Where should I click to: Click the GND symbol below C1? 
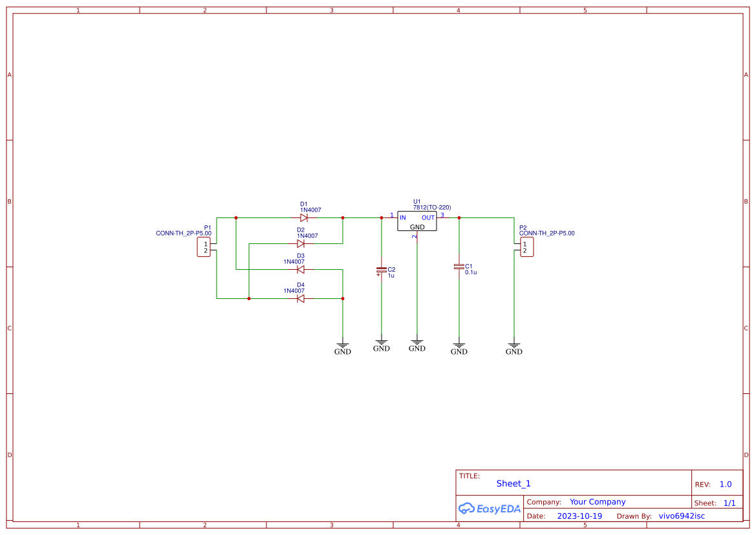(459, 346)
